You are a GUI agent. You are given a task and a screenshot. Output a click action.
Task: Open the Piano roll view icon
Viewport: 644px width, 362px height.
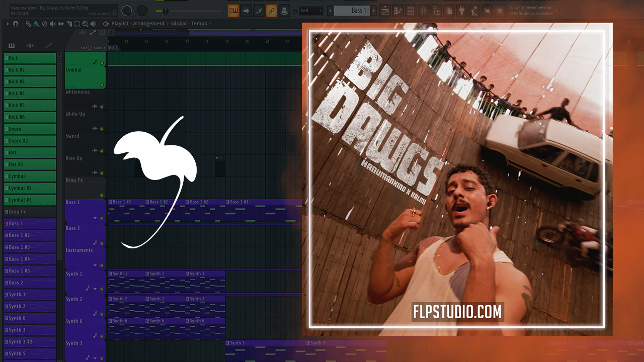(x=397, y=11)
